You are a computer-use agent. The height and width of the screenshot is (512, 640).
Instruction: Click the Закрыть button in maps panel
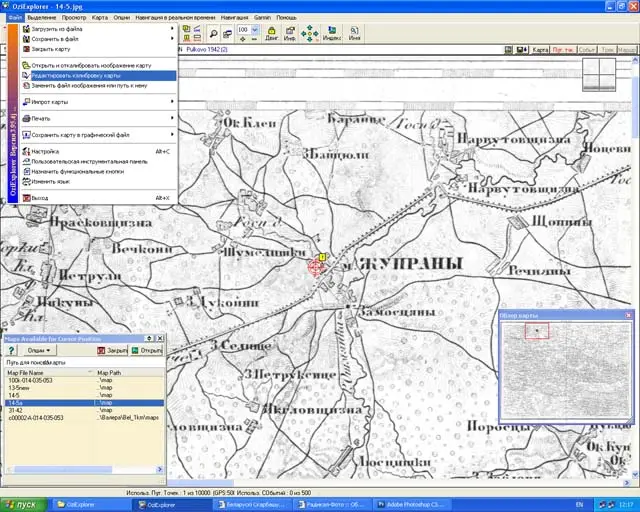pyautogui.click(x=112, y=350)
